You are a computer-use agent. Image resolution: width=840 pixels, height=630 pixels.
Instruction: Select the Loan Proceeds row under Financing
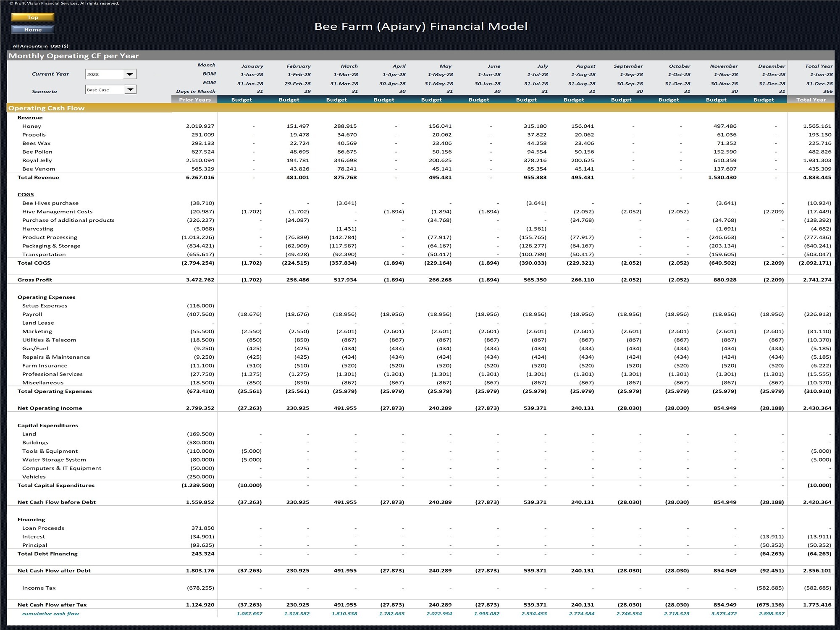[x=43, y=528]
